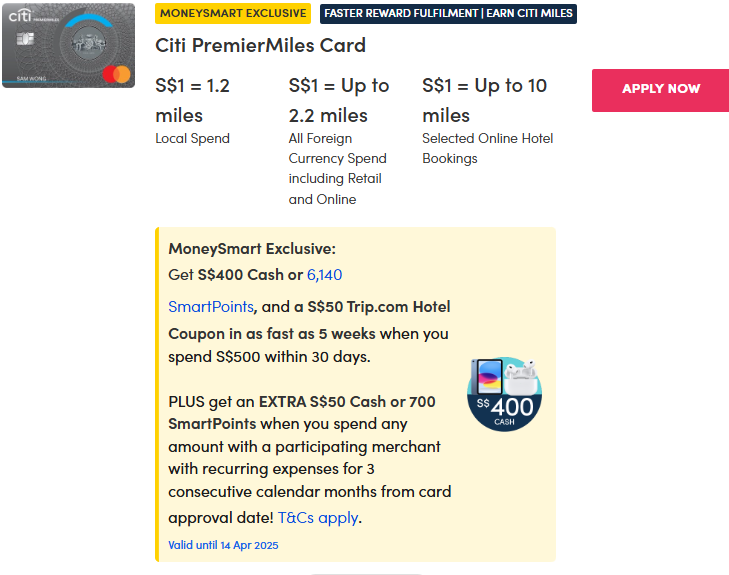Image resolution: width=729 pixels, height=575 pixels.
Task: Click the tablet picture in the reward badge
Action: pyautogui.click(x=490, y=375)
